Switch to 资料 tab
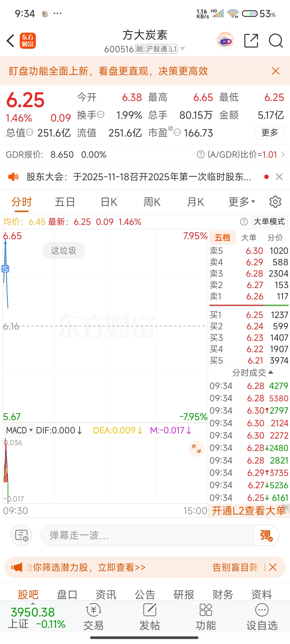This screenshot has width=290, height=644. click(262, 595)
